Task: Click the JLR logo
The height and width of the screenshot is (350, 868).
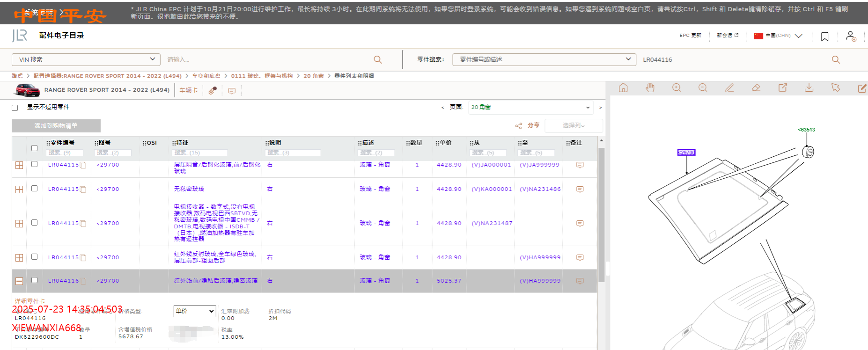Action: click(x=20, y=36)
